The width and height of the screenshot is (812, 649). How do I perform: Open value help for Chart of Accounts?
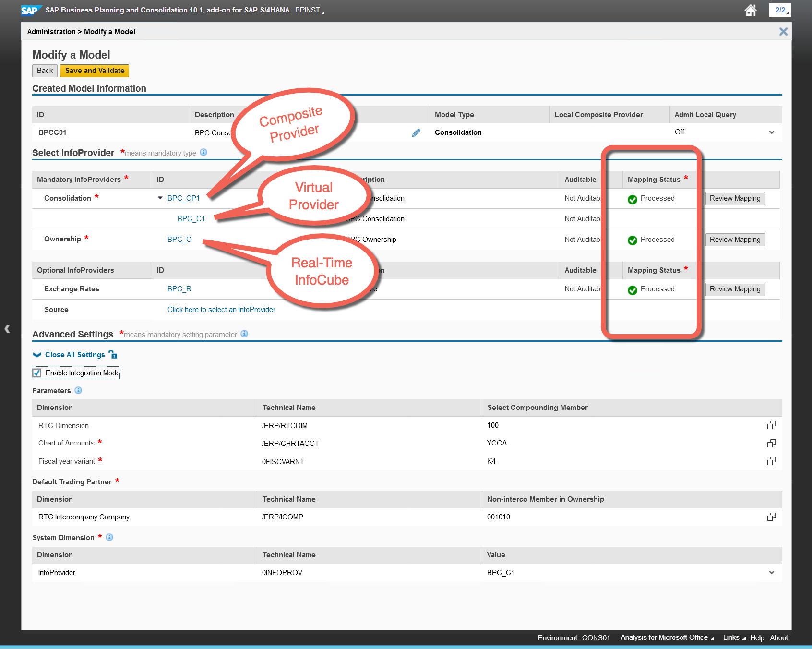[771, 443]
